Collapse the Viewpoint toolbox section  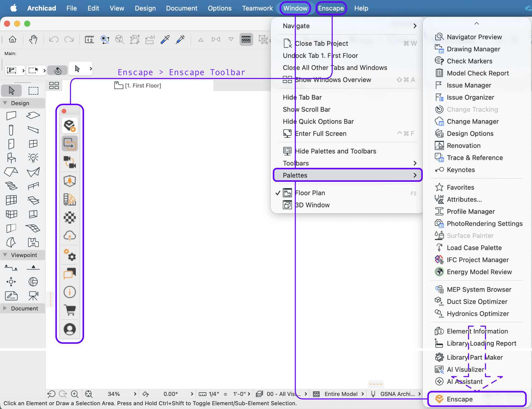5,255
